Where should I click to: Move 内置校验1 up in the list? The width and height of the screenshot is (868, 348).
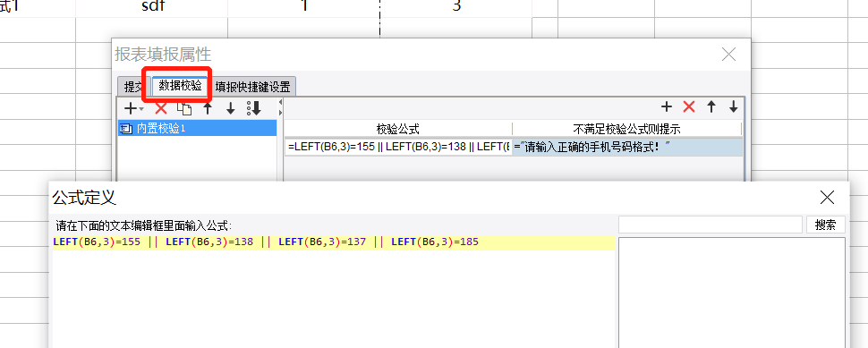(x=208, y=108)
